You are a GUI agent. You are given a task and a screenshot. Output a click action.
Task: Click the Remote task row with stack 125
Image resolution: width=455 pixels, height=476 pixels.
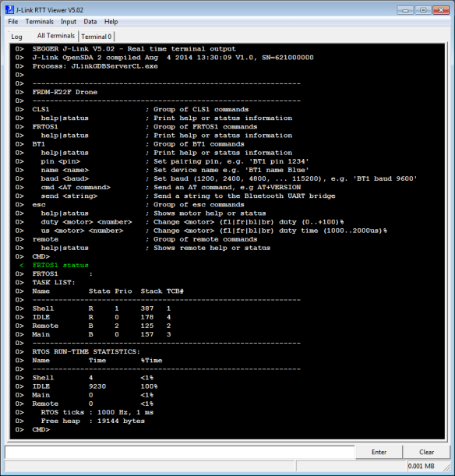(x=101, y=326)
